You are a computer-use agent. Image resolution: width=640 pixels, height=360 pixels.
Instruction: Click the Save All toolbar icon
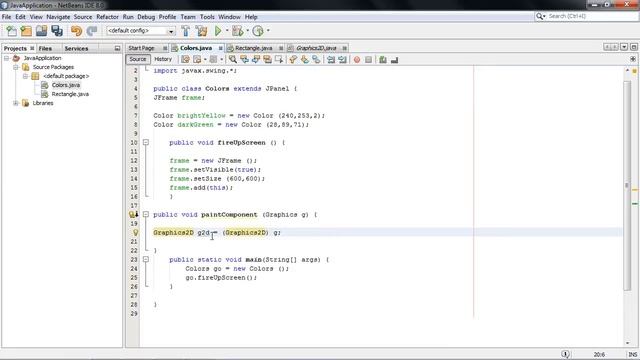tap(57, 31)
